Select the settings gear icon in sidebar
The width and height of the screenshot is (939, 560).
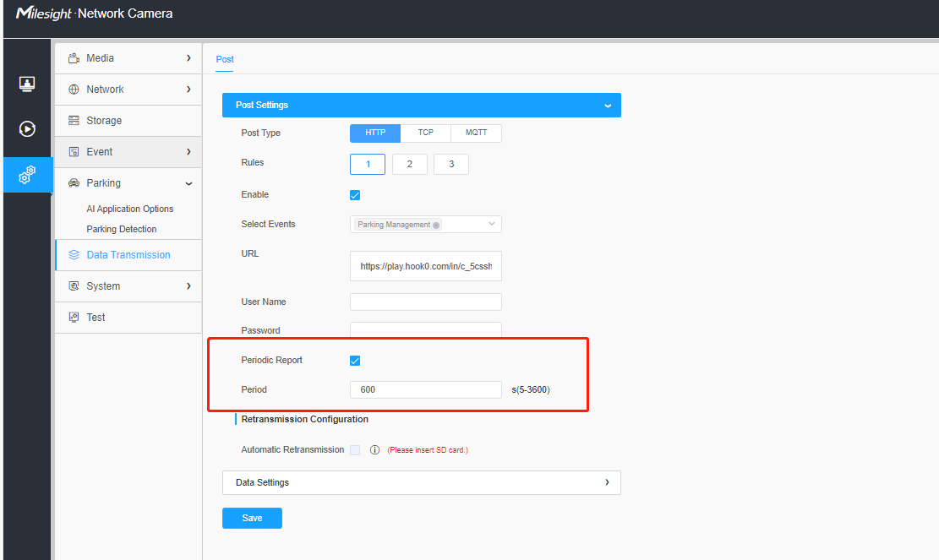click(x=27, y=175)
